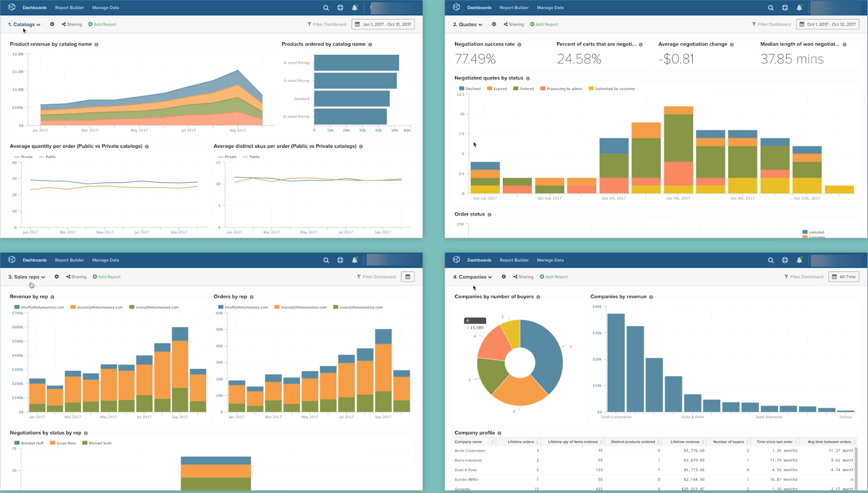Click calendar icon in Sales reps filter

(x=408, y=277)
